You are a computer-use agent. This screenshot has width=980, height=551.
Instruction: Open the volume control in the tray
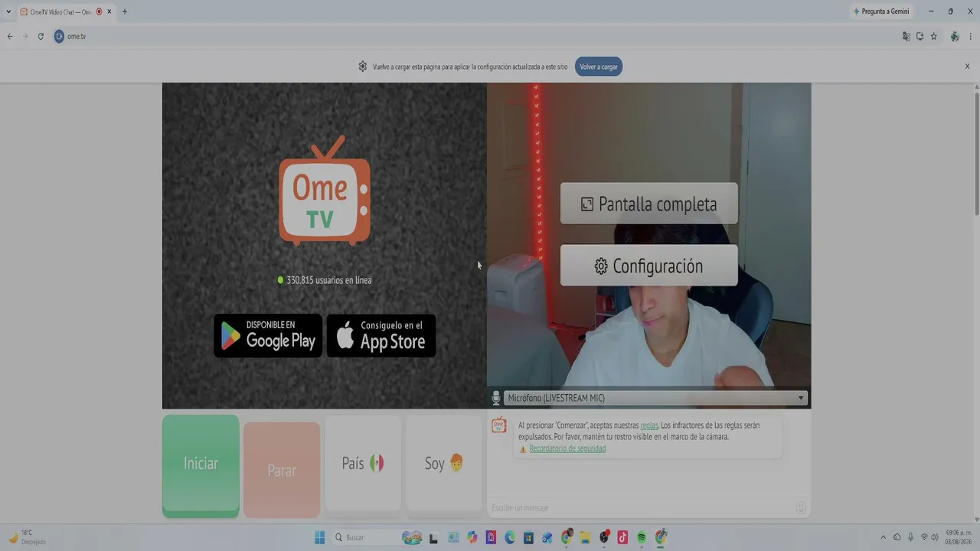pyautogui.click(x=935, y=537)
